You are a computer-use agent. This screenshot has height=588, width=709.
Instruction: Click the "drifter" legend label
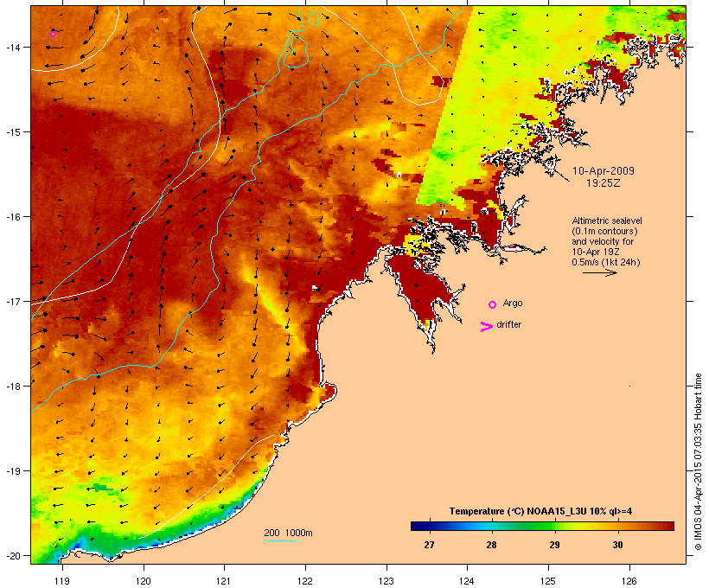tap(508, 324)
